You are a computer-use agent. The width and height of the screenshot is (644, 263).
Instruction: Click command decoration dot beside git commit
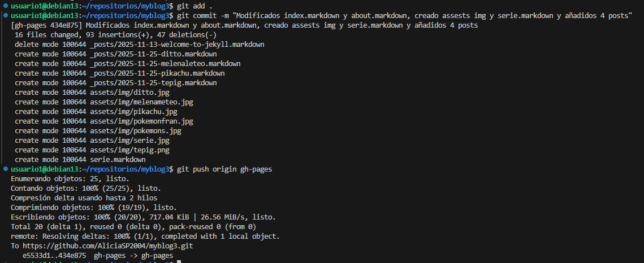click(x=5, y=15)
